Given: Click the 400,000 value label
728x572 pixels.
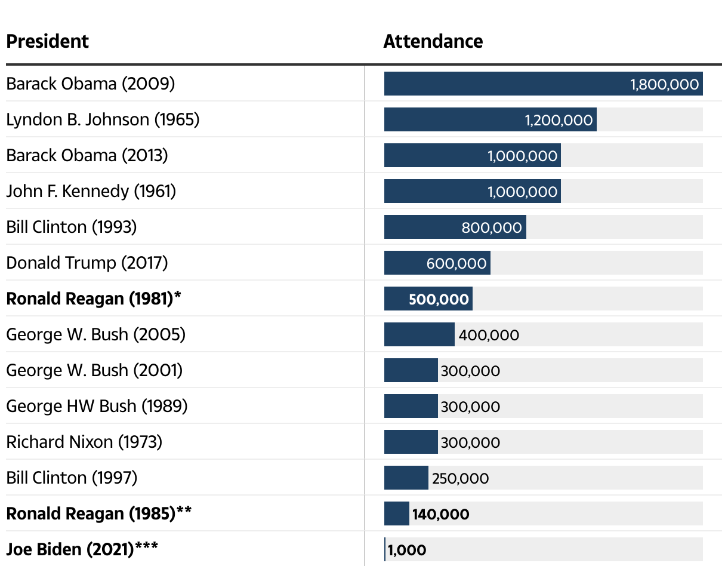Looking at the screenshot, I should (x=489, y=335).
